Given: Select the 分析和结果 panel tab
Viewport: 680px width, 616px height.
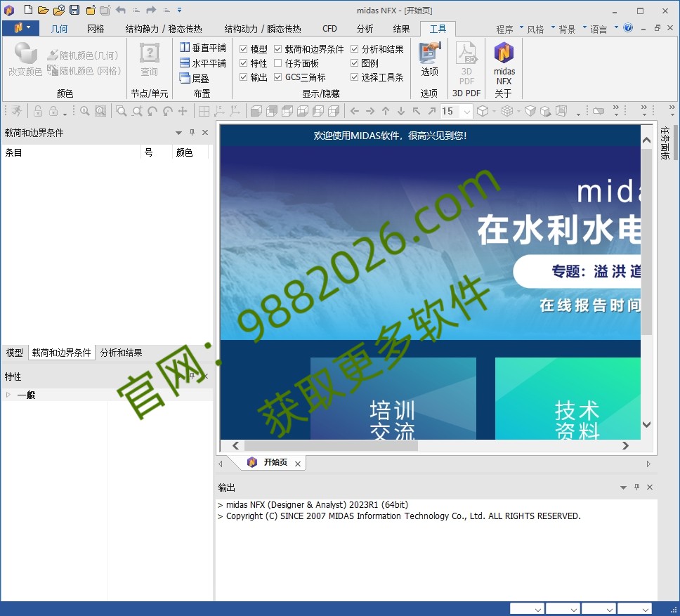Looking at the screenshot, I should tap(121, 353).
